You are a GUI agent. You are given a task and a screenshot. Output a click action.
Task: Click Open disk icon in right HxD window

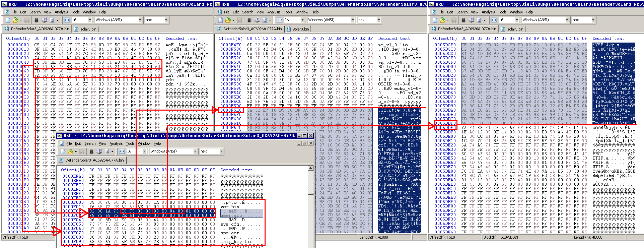pos(471,20)
